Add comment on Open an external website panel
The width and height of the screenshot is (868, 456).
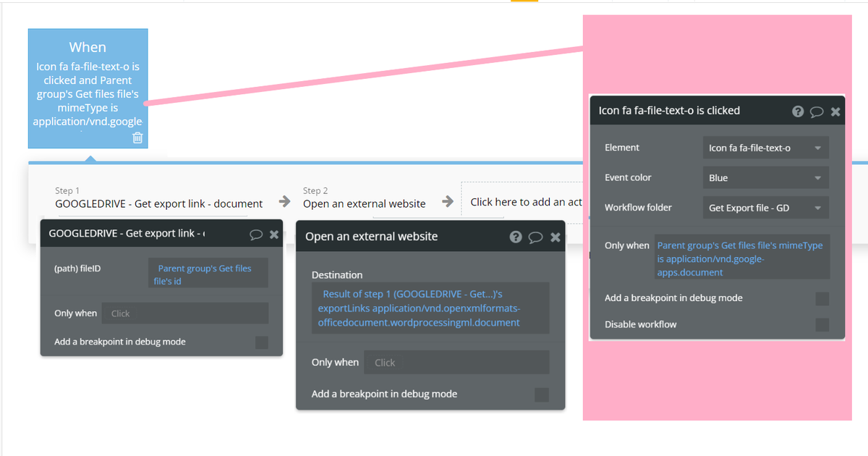click(536, 237)
